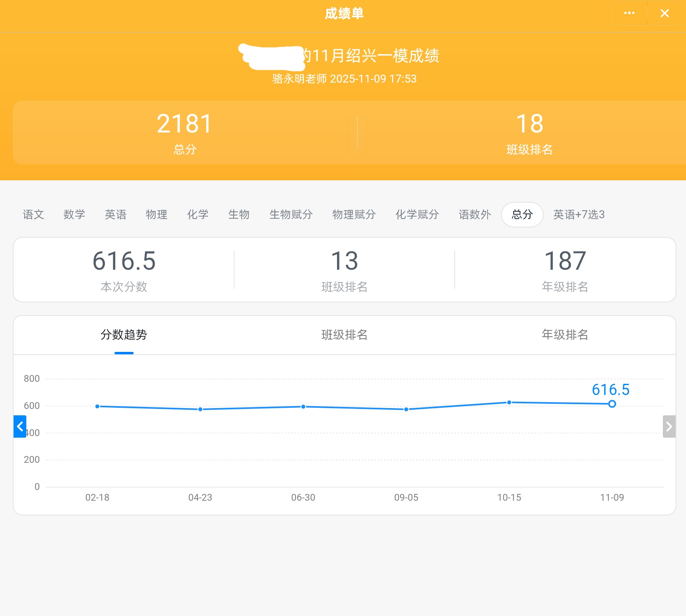Close the report card window
This screenshot has width=686, height=616.
(664, 13)
